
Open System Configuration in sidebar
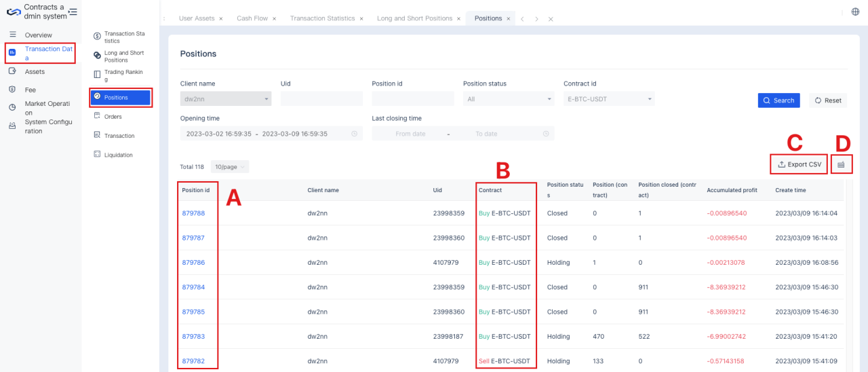pyautogui.click(x=48, y=126)
